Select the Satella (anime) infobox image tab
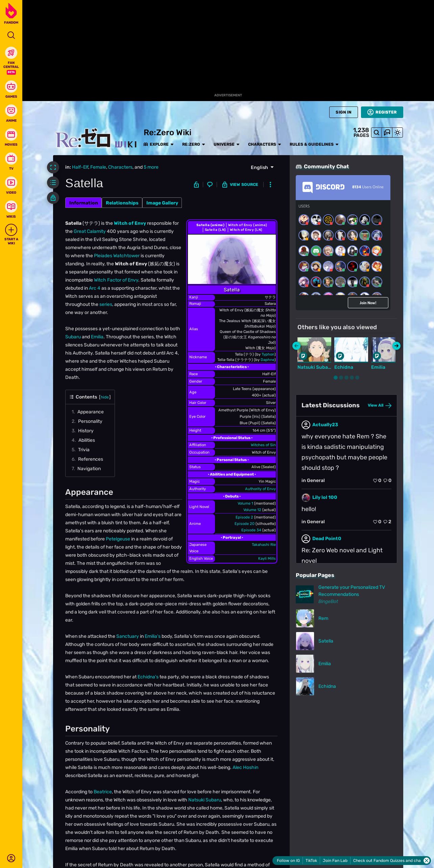The width and height of the screenshot is (434, 868). [210, 225]
